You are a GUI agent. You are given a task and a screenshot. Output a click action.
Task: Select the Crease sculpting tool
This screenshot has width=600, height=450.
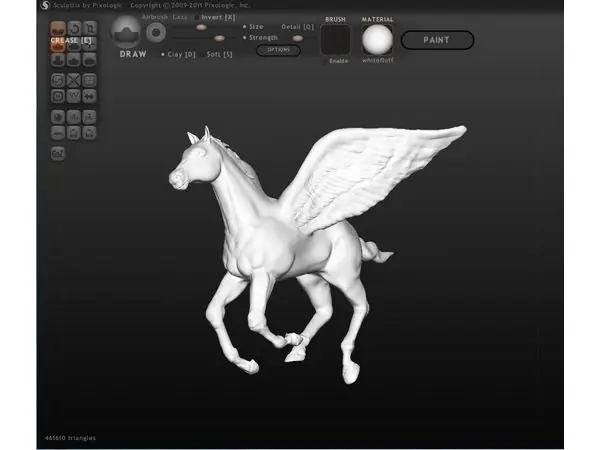point(58,29)
